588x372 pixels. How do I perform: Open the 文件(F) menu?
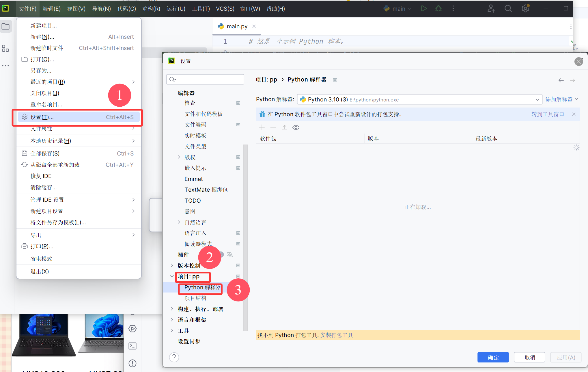point(27,9)
